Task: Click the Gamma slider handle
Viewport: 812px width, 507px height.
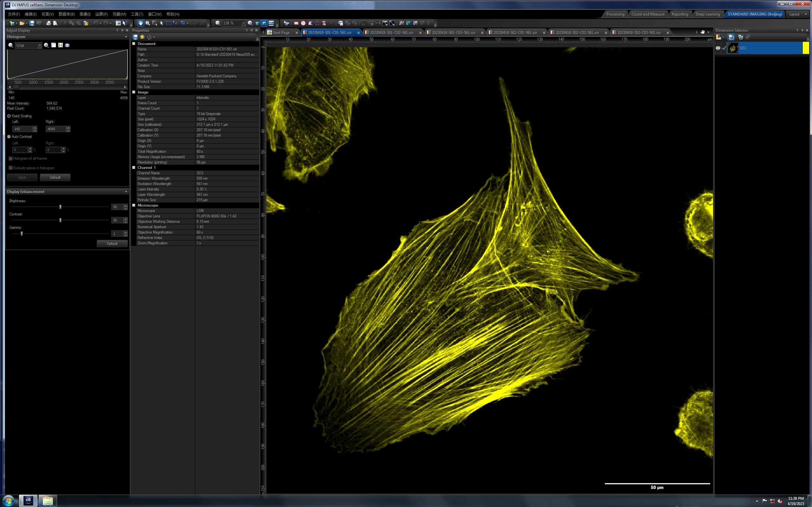Action: [x=22, y=234]
